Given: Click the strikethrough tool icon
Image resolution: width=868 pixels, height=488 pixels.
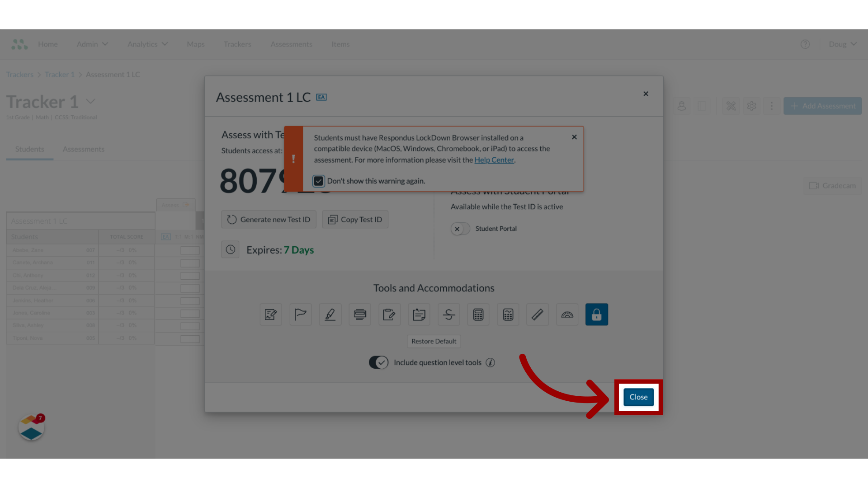Looking at the screenshot, I should [x=448, y=314].
